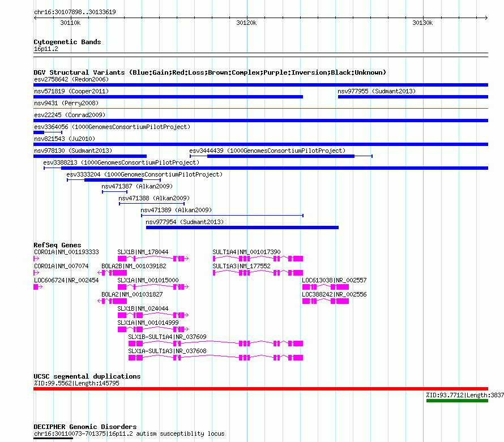Click the blue bar below nsv977954

point(242,228)
